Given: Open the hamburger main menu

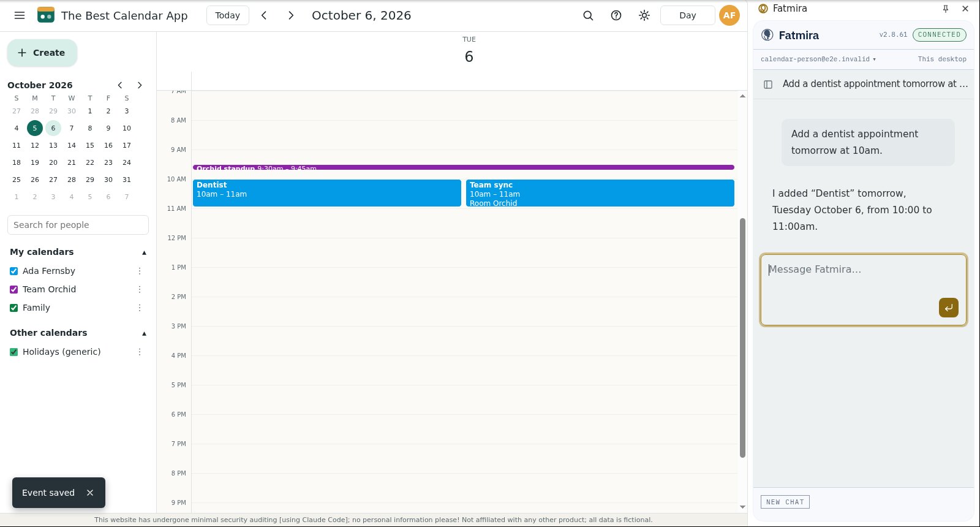Looking at the screenshot, I should coord(20,15).
